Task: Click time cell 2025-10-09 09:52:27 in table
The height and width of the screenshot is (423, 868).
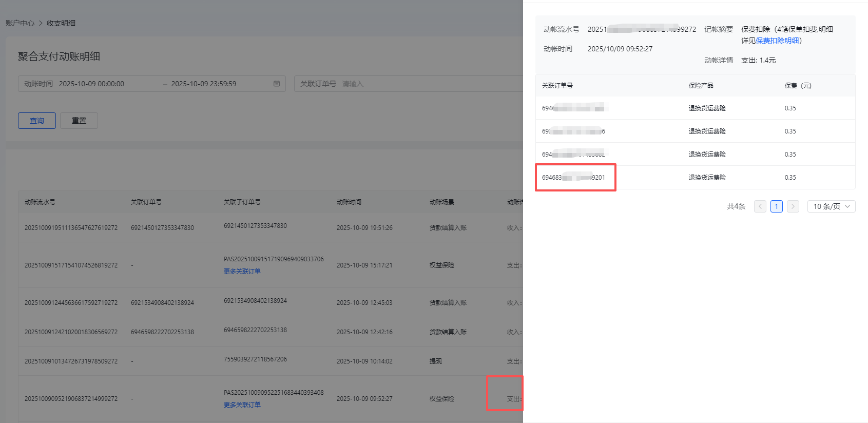Action: (364, 398)
